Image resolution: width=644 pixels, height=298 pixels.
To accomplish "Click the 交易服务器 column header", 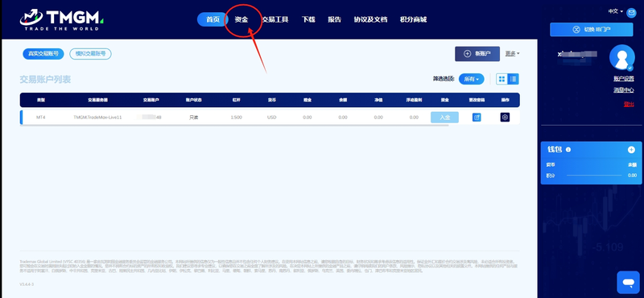I will coord(97,100).
